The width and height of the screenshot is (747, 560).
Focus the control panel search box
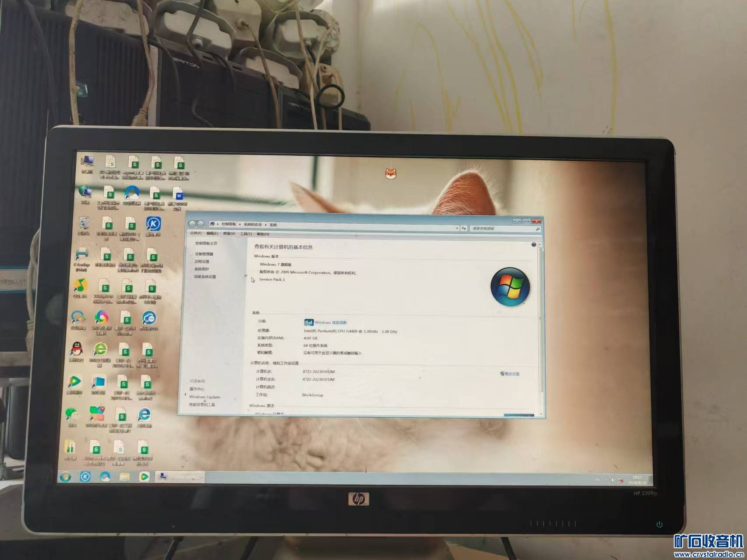click(505, 229)
